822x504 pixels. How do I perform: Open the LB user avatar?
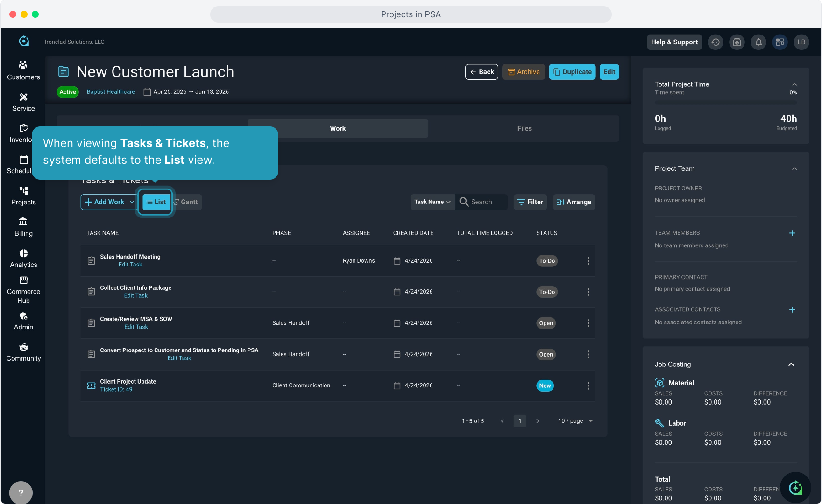click(x=801, y=42)
